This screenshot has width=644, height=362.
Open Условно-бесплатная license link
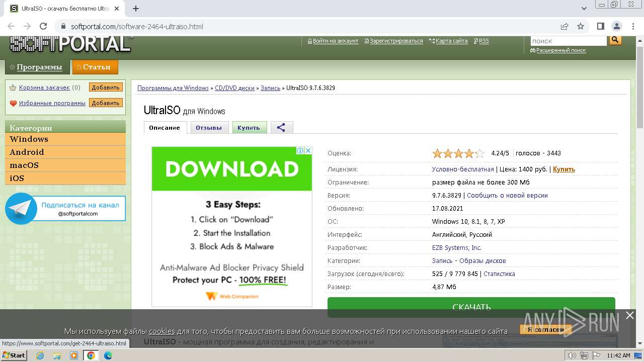click(x=463, y=169)
